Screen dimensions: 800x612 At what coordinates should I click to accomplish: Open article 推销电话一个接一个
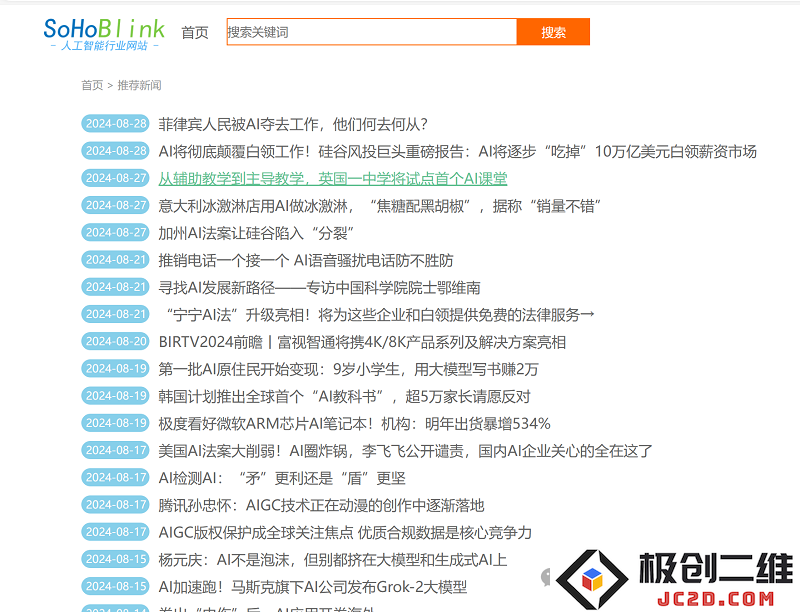click(x=306, y=261)
